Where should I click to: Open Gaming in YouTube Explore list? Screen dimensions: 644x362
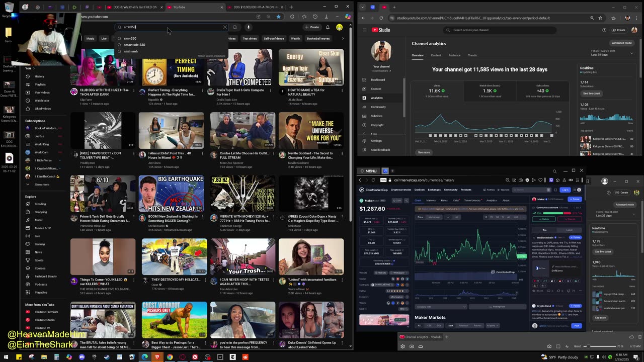pyautogui.click(x=40, y=244)
